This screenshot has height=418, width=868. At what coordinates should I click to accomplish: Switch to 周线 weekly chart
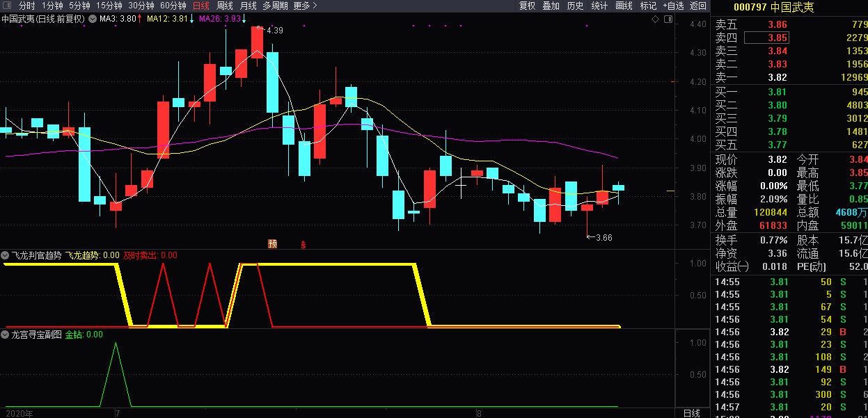(x=225, y=6)
